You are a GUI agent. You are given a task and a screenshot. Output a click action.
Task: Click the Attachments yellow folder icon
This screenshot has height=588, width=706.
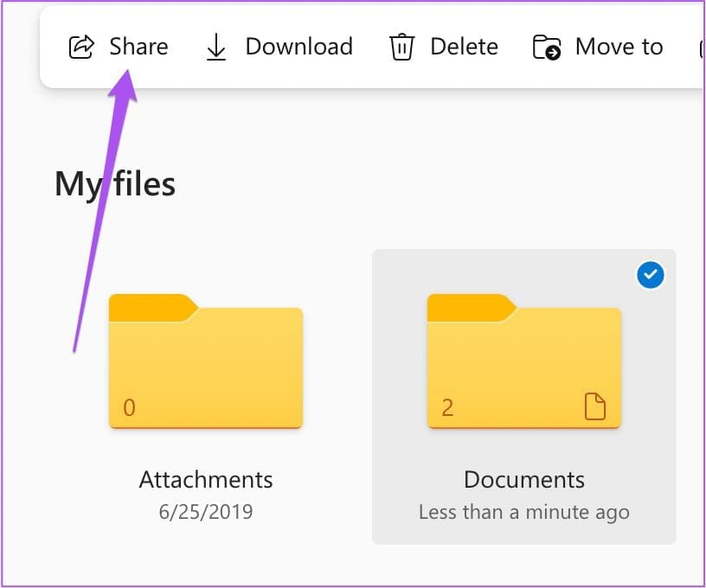[x=205, y=361]
